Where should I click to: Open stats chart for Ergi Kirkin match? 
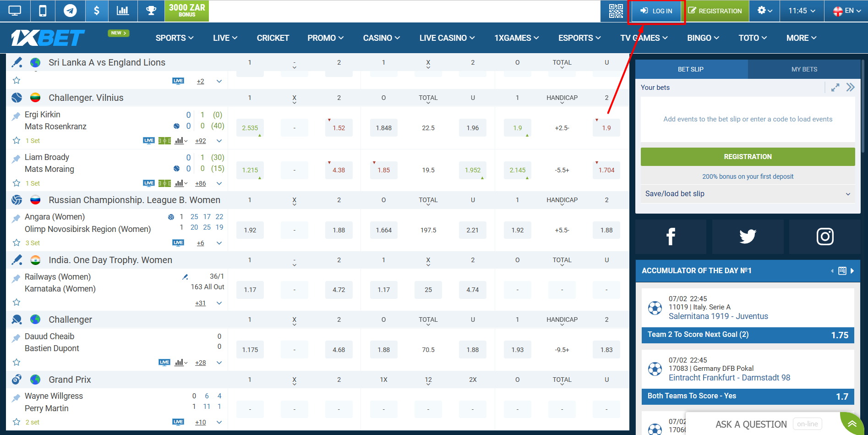[181, 141]
